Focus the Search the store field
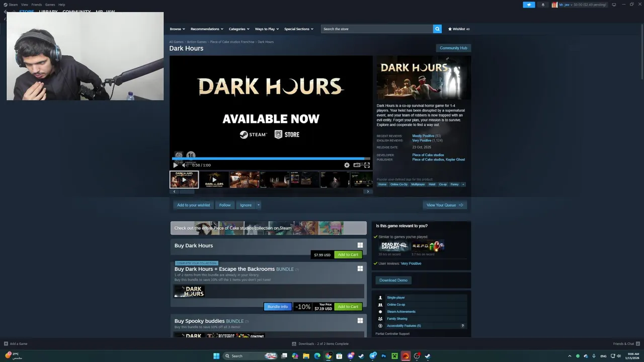 click(x=377, y=29)
